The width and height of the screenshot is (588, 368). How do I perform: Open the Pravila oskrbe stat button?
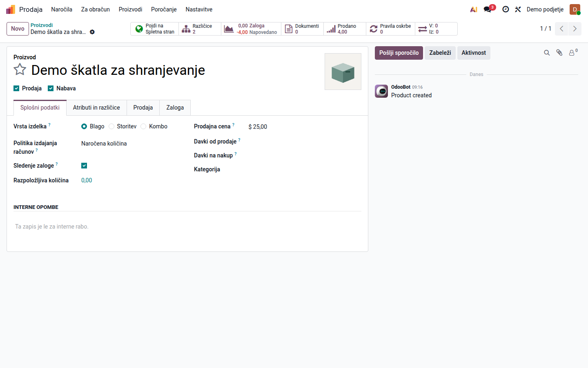coord(391,29)
